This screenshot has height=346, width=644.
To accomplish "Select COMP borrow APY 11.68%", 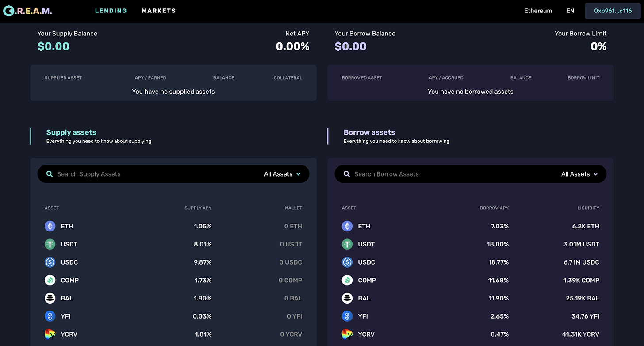I will [x=498, y=280].
